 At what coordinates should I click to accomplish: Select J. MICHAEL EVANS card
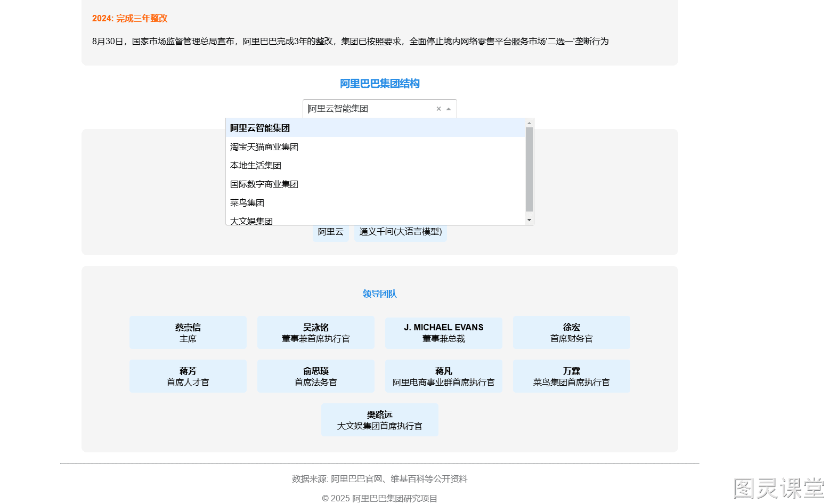point(444,333)
